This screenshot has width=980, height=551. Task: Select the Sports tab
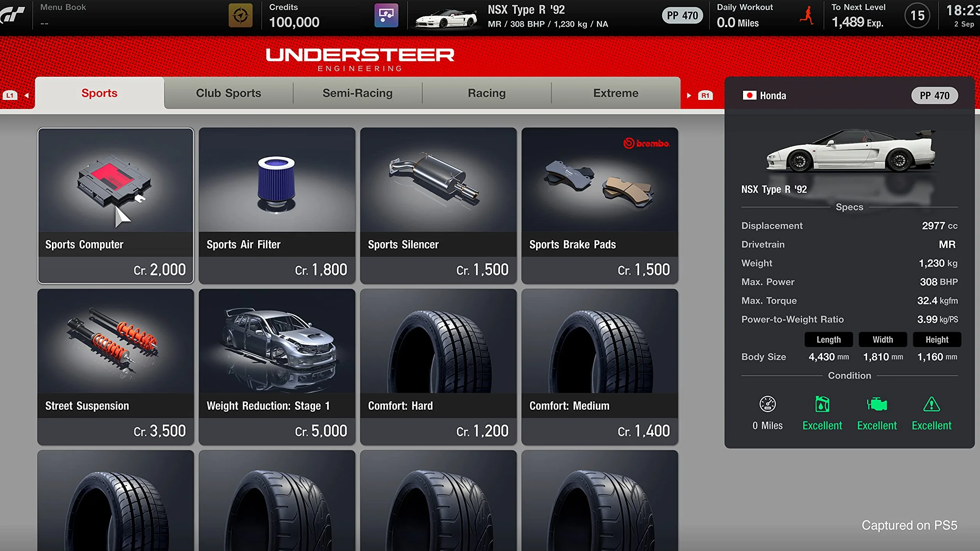(99, 93)
